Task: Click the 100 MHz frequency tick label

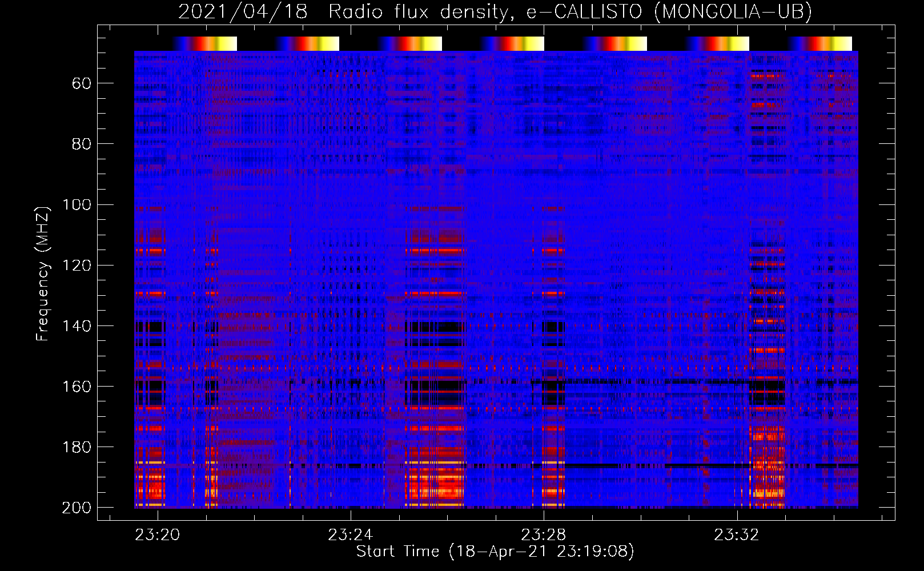Action: (77, 204)
